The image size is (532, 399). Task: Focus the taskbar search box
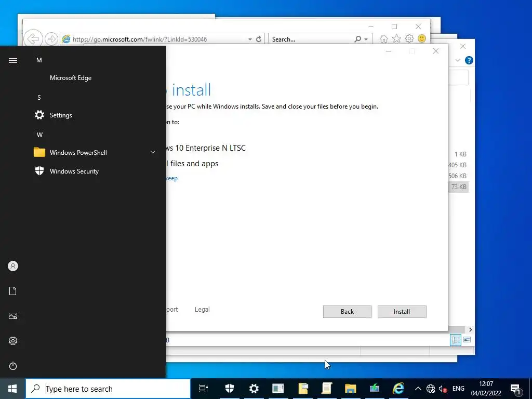(x=108, y=389)
